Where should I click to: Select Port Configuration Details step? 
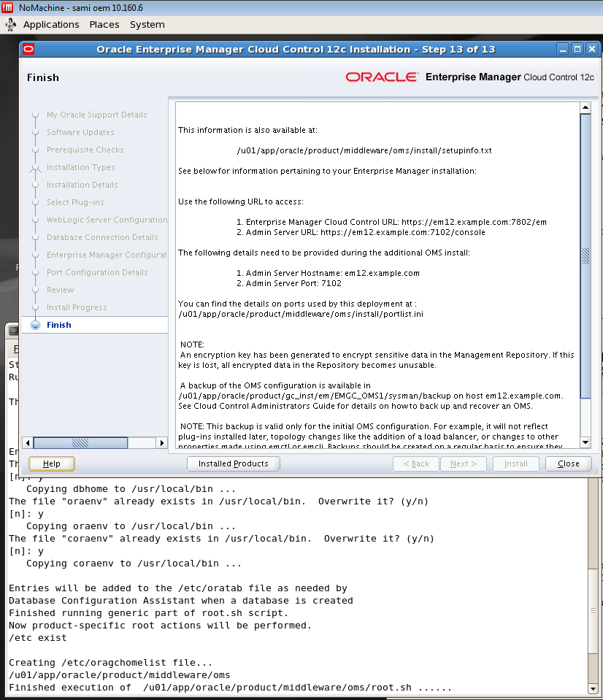click(x=97, y=272)
